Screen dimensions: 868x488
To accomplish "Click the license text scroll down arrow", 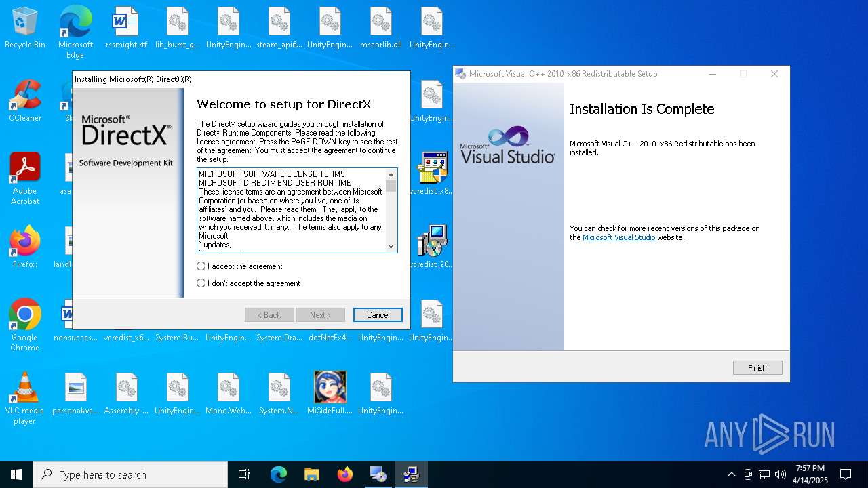I will [391, 247].
